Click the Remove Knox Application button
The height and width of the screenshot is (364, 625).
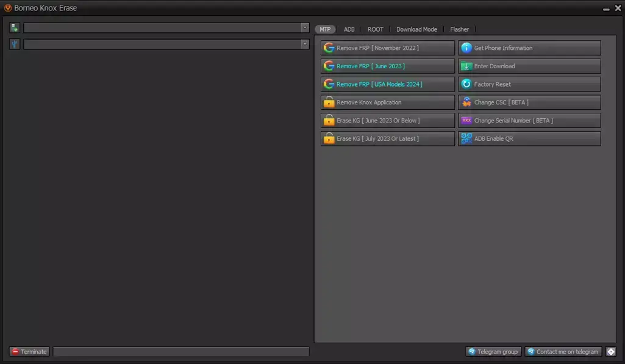click(x=387, y=102)
